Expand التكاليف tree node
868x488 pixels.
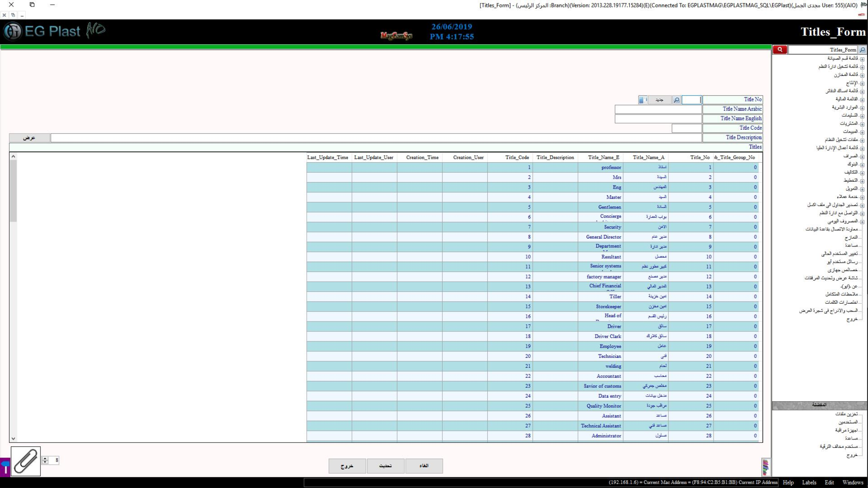[x=862, y=173]
